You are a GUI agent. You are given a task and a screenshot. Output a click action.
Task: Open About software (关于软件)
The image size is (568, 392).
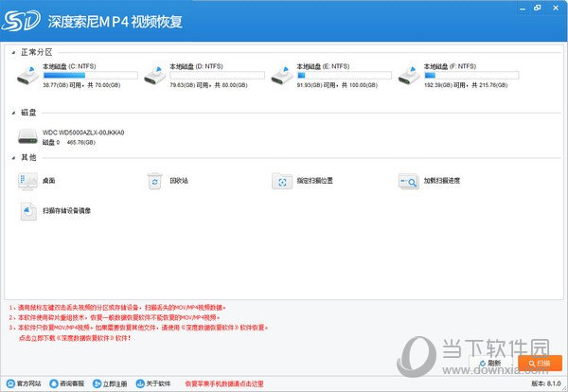[x=152, y=383]
